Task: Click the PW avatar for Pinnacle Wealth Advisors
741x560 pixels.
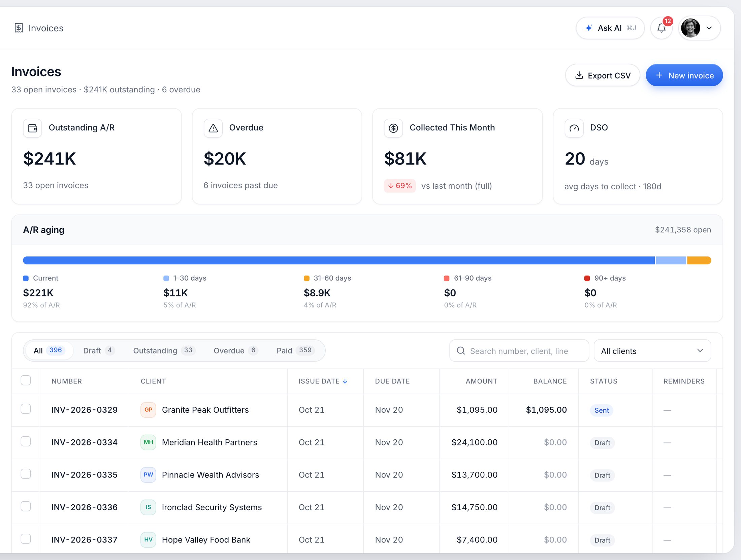Action: pos(148,475)
